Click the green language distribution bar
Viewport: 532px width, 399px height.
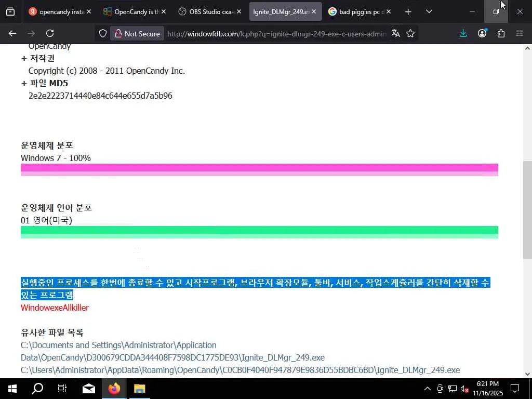click(259, 232)
